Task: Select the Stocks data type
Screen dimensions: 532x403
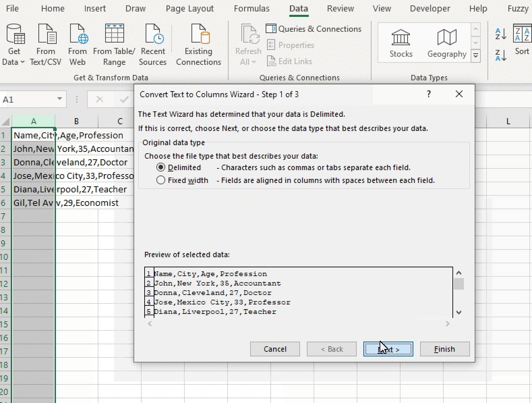Action: [401, 43]
